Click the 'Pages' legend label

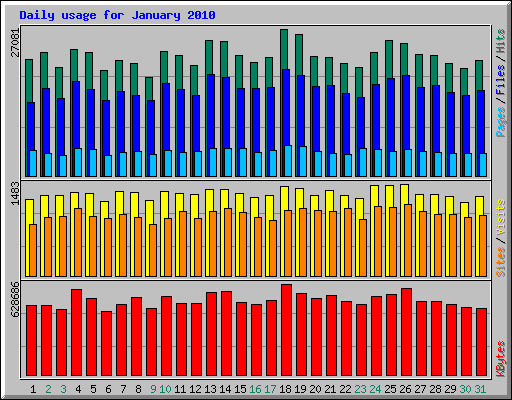coord(501,122)
